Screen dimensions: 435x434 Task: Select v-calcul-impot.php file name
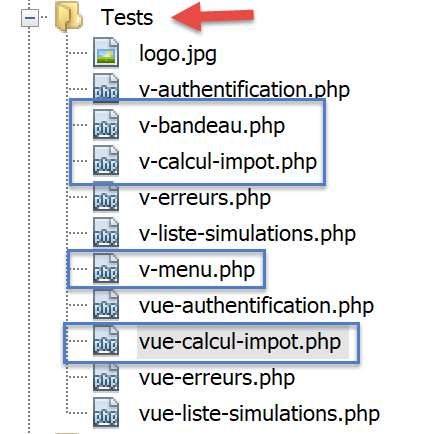pos(228,162)
